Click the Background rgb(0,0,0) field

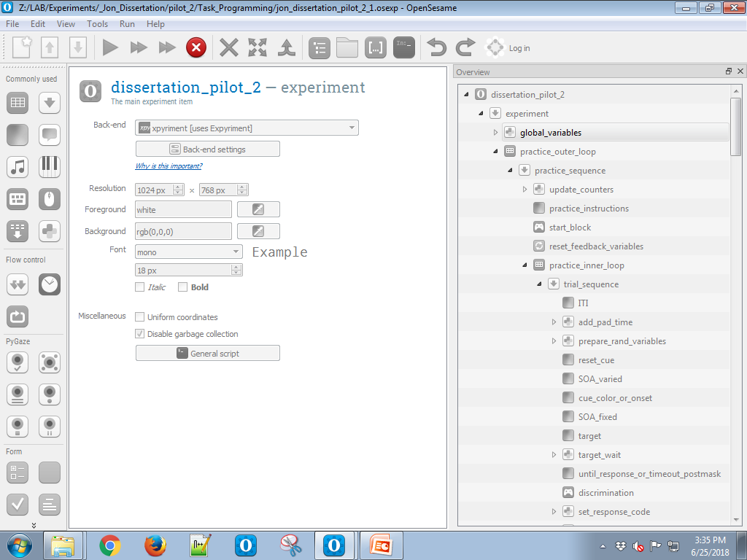(183, 231)
